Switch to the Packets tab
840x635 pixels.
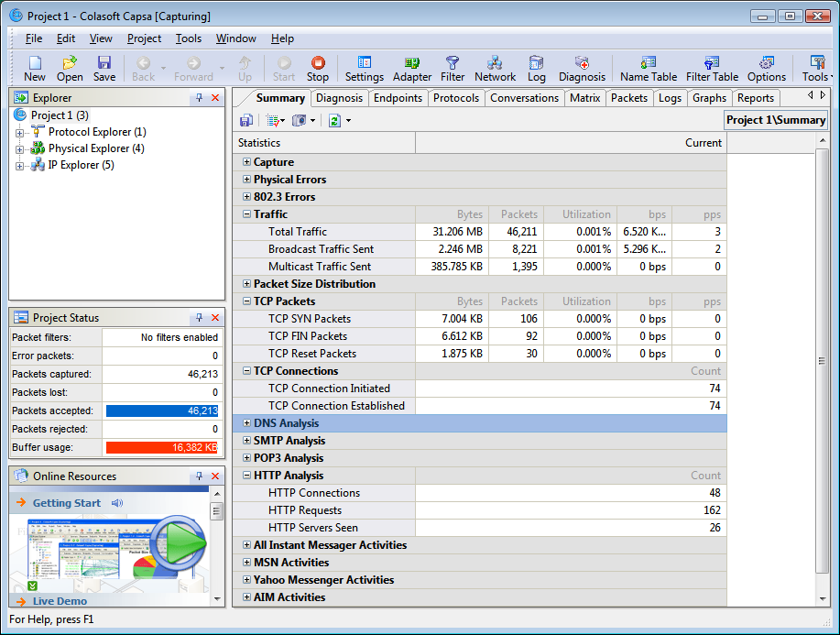click(x=629, y=98)
